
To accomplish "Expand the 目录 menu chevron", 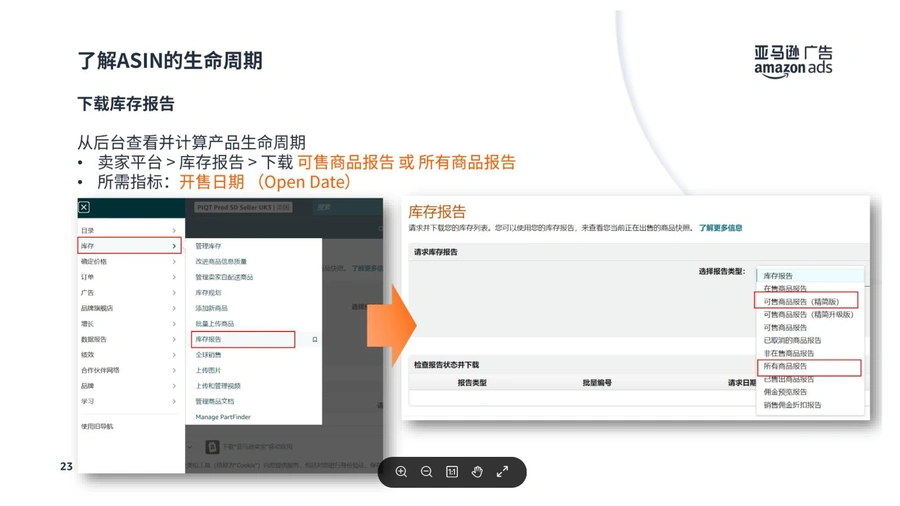I will tap(174, 231).
